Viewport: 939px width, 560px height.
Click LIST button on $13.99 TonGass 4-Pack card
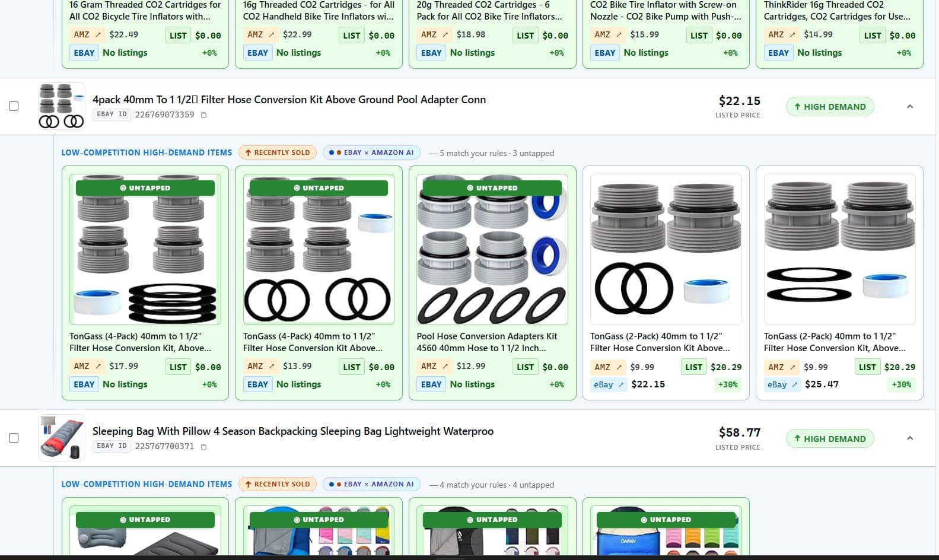[x=352, y=367]
